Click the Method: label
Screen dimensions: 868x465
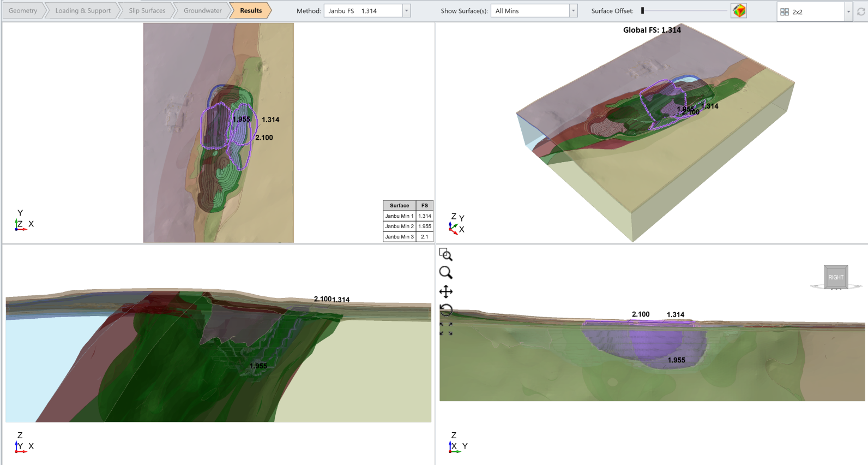309,11
